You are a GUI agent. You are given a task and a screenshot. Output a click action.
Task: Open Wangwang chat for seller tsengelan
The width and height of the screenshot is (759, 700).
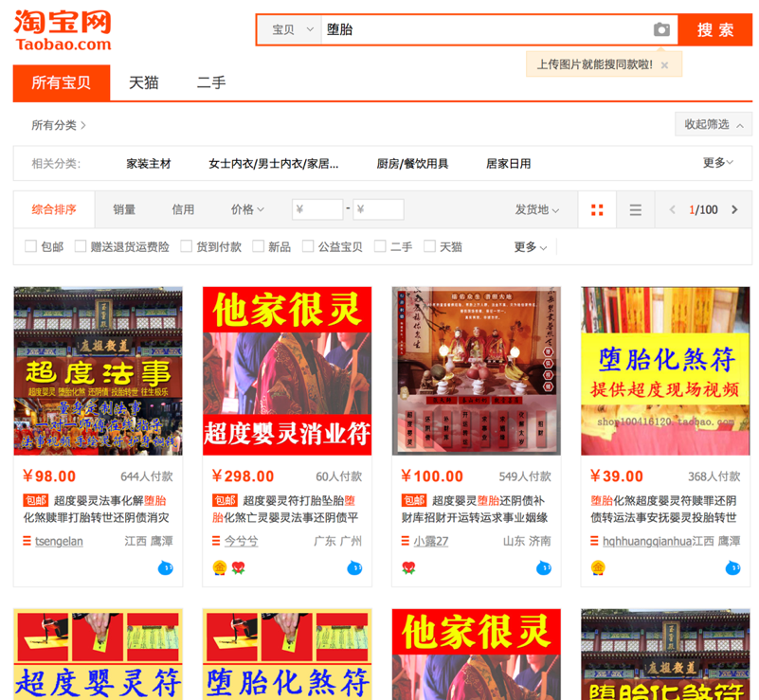(x=166, y=567)
